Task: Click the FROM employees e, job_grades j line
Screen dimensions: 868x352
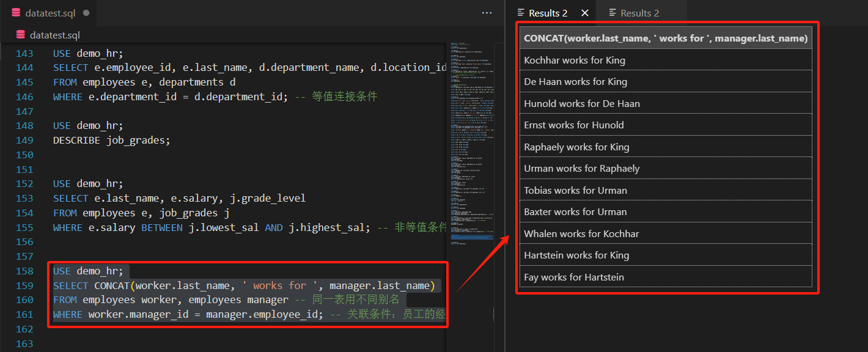Action: (141, 213)
